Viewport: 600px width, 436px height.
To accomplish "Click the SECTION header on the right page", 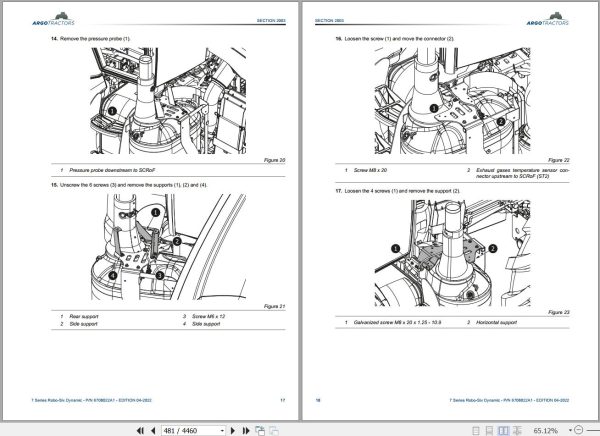I will (x=329, y=21).
